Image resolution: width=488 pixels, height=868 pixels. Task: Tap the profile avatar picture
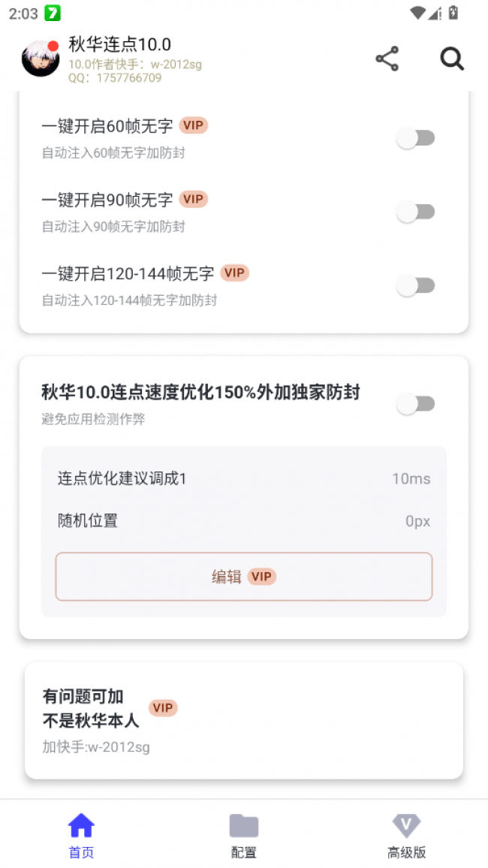pos(41,59)
